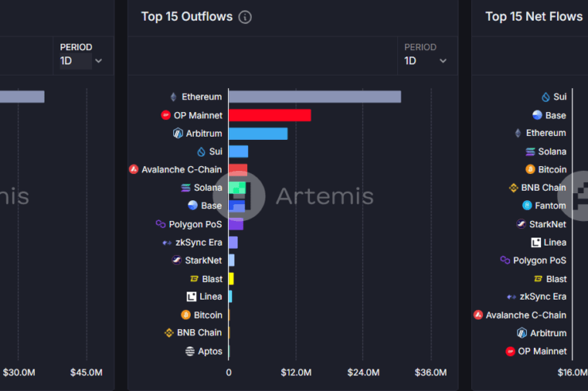Viewport: 588px width, 391px height.
Task: Click the '$30.0M' axis label in left panel
Action: click(19, 372)
